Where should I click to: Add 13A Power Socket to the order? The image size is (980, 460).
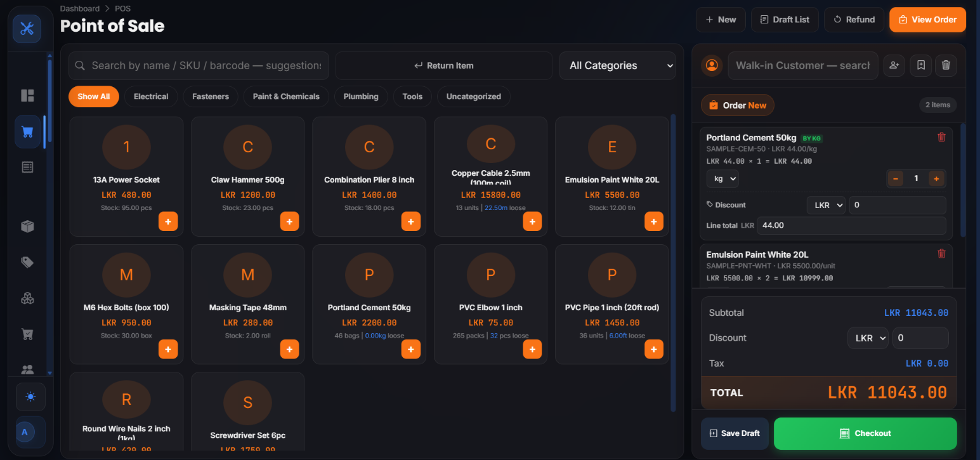click(168, 221)
